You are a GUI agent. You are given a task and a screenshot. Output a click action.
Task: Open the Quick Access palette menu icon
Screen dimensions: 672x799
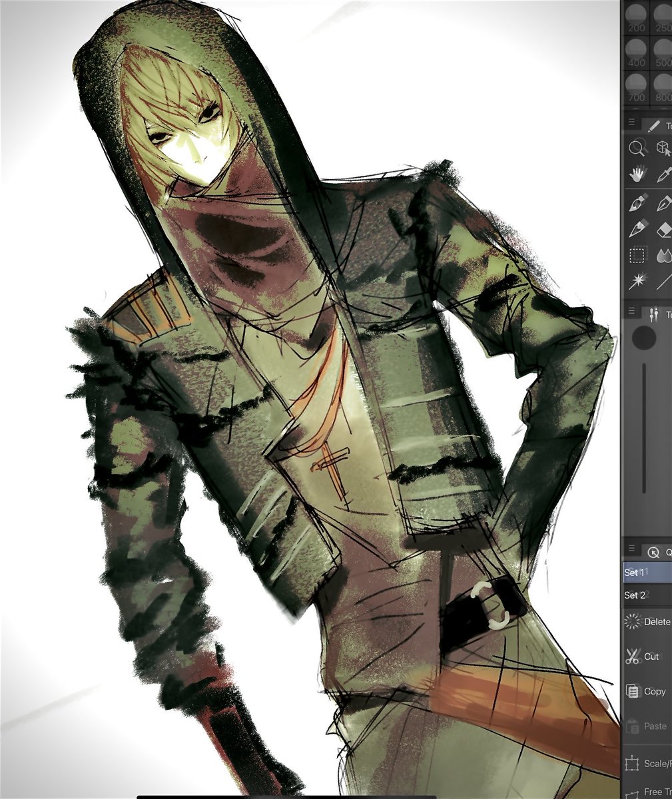click(632, 549)
